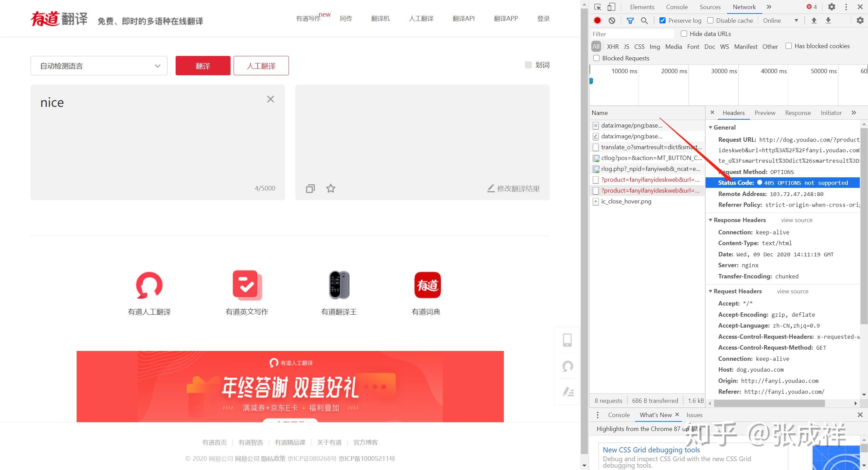Click the import HAR upload arrow
Screen dimensions: 868x470
(x=814, y=21)
